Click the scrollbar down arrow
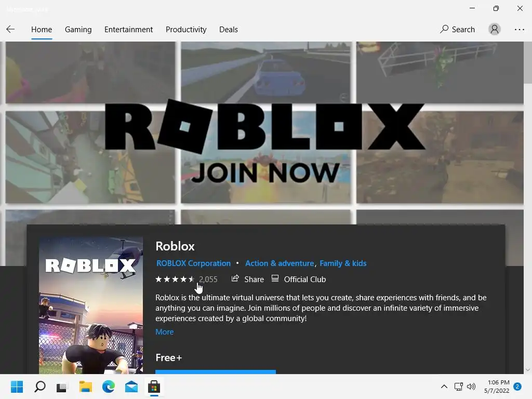 coord(528,370)
